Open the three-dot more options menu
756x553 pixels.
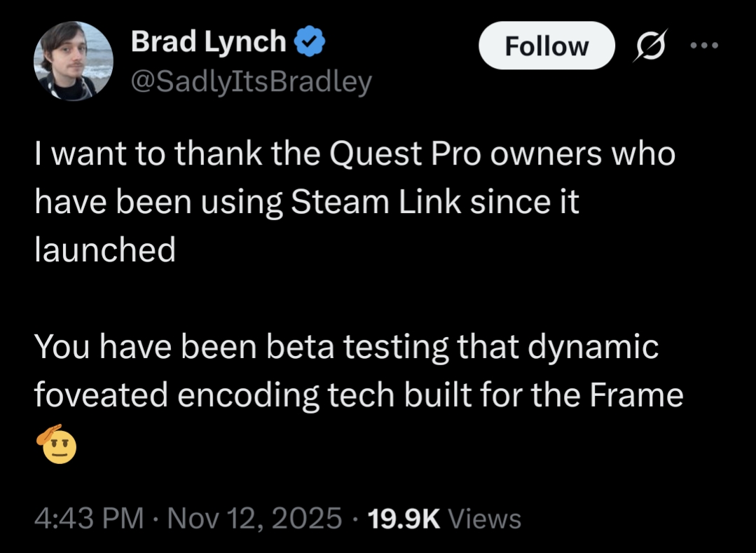(704, 46)
